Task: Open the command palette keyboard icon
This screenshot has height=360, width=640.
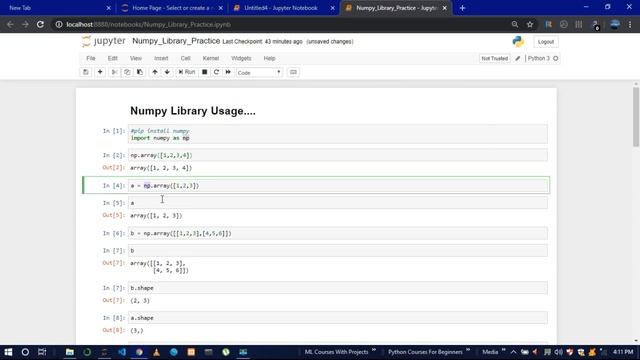Action: tap(293, 72)
